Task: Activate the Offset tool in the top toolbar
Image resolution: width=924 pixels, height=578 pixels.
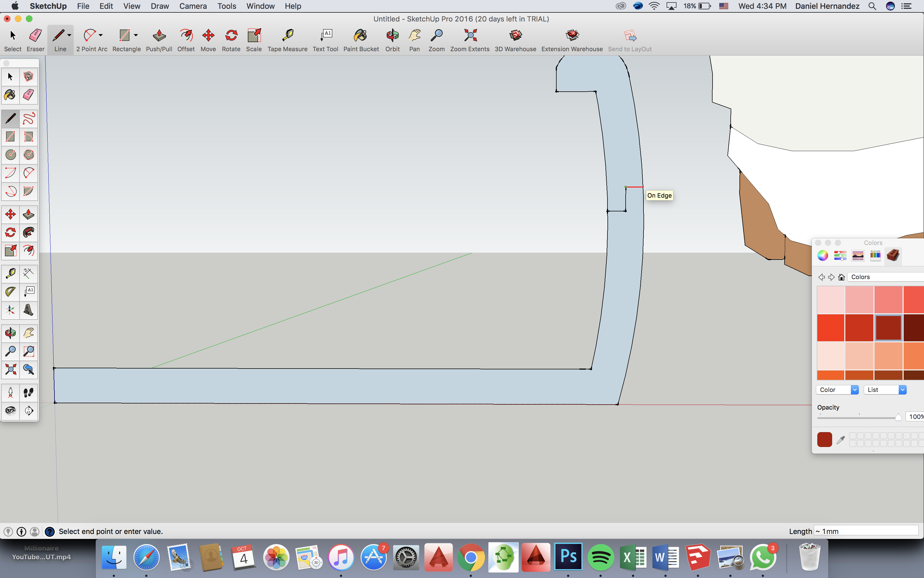Action: tap(186, 40)
